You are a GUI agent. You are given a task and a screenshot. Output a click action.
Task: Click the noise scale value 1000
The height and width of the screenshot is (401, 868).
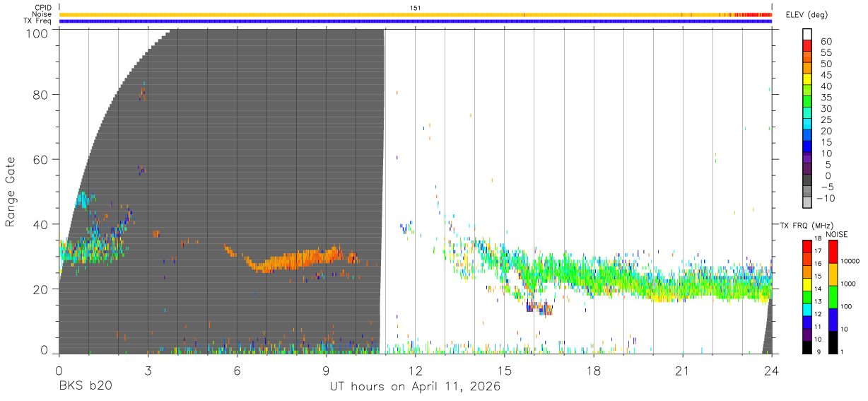(848, 284)
